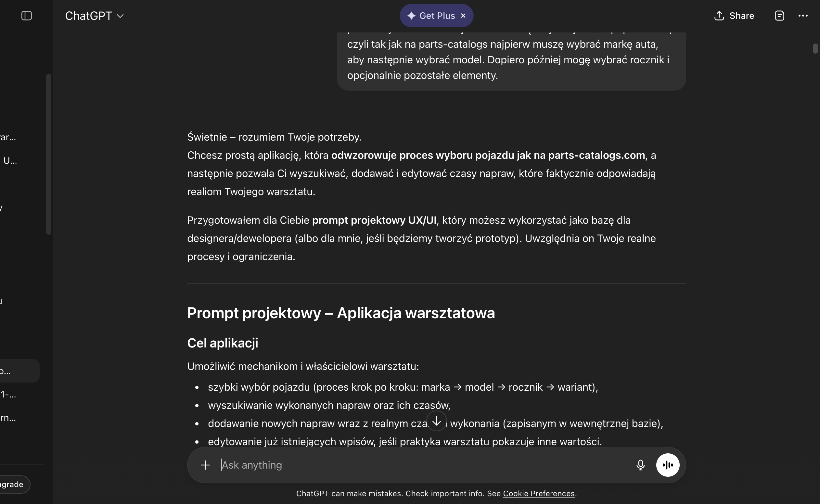
Task: Open sidebar chat ending in 'U...'
Action: click(x=9, y=161)
